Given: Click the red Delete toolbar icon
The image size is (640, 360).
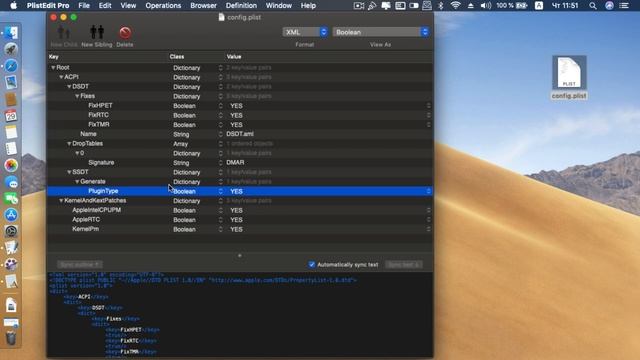Looking at the screenshot, I should coord(125,33).
